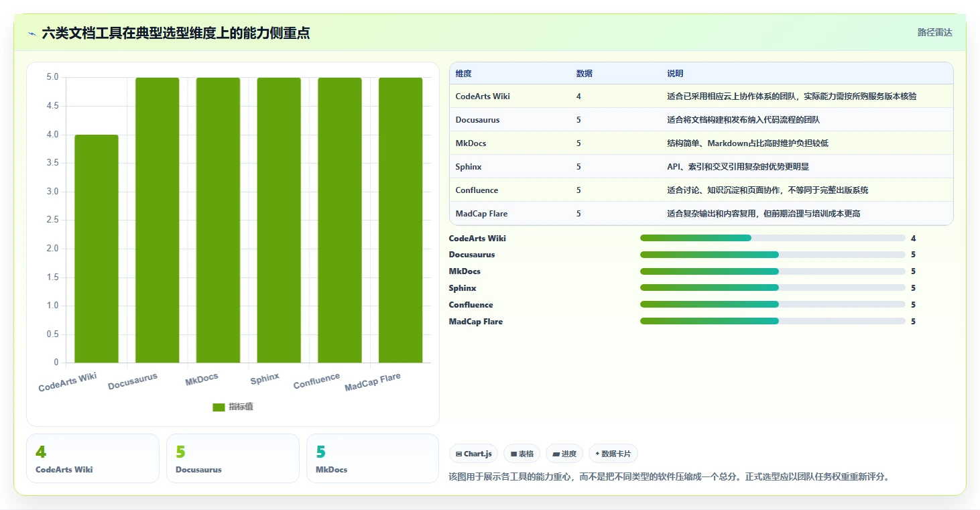Viewport: 980px width, 510px height.
Task: Click the Confluence label beside its progress bar
Action: point(471,304)
